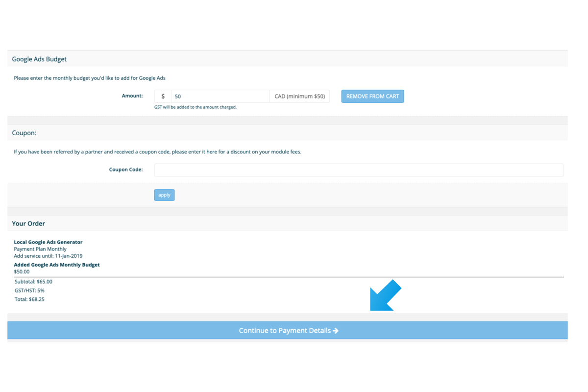Click Continue to Payment Details button
The height and width of the screenshot is (392, 588).
click(x=288, y=331)
